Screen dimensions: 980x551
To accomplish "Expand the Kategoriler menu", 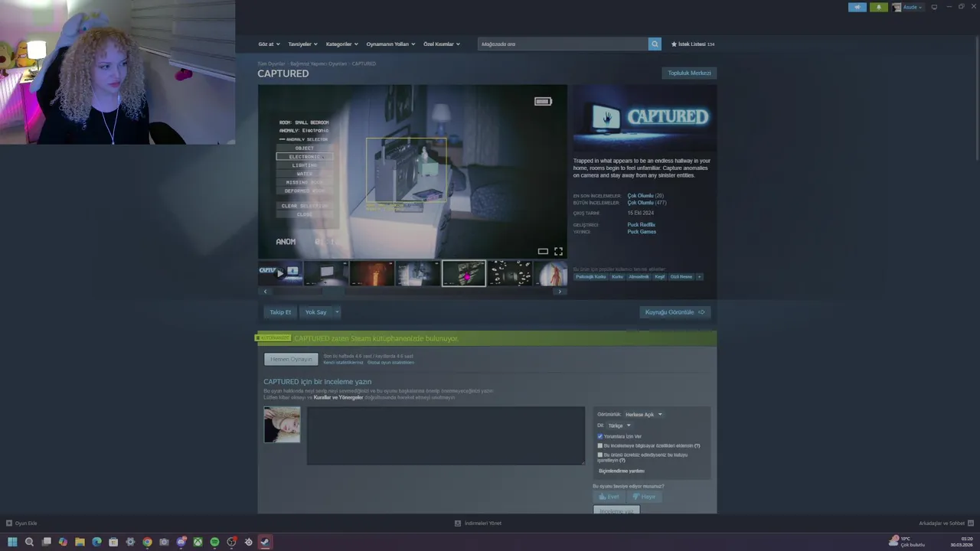I will [x=341, y=44].
